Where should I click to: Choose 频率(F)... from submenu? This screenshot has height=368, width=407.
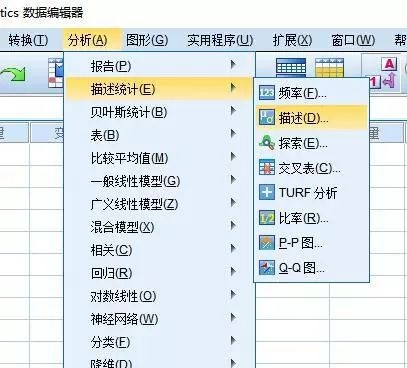311,93
